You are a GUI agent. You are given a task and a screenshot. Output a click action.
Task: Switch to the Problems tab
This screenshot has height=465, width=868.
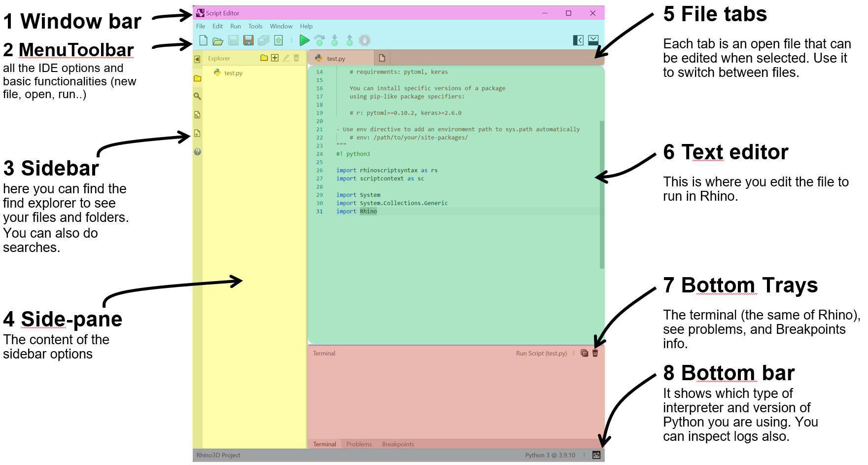click(359, 444)
